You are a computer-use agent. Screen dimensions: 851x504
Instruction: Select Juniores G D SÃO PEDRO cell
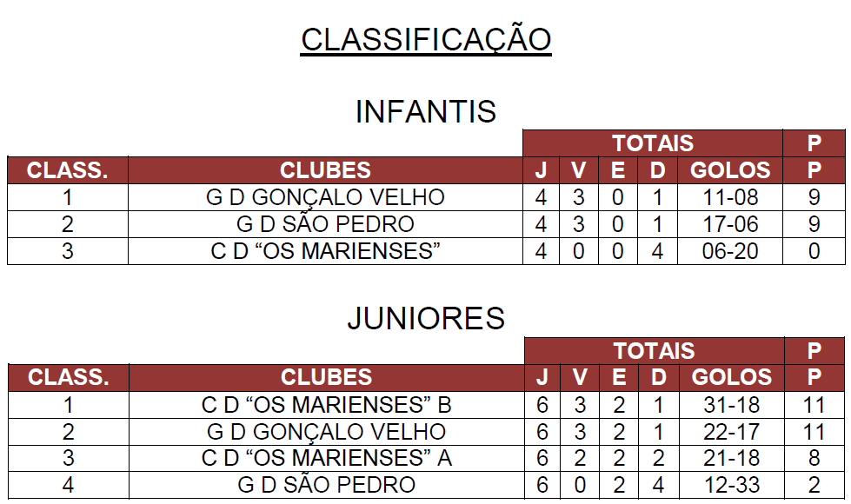(326, 485)
